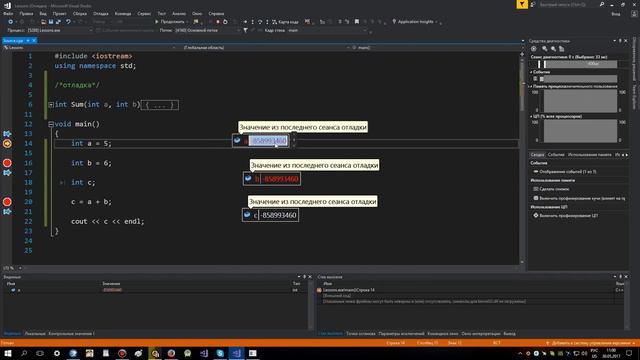
Task: Click Включить профилирование ЦП link
Action: click(569, 215)
